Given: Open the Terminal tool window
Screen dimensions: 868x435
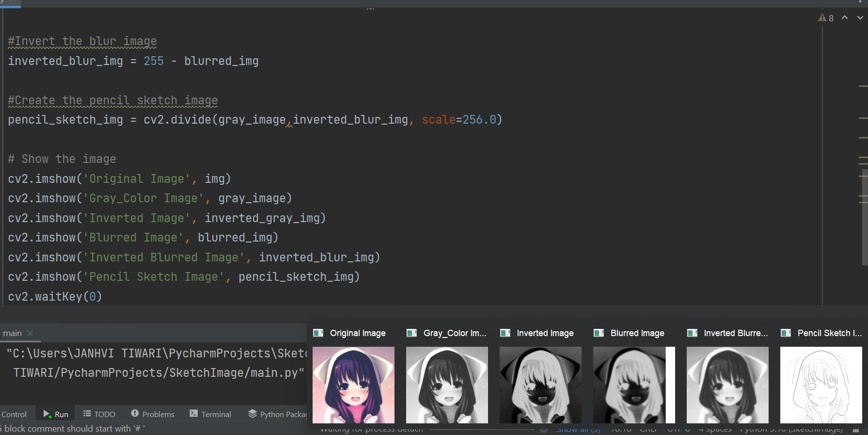Looking at the screenshot, I should [x=210, y=414].
